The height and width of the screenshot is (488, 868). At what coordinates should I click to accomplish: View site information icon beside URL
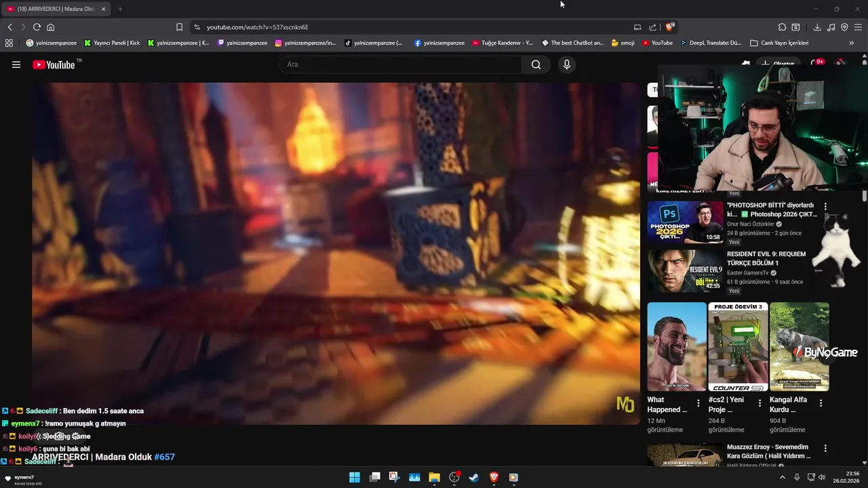(x=197, y=27)
